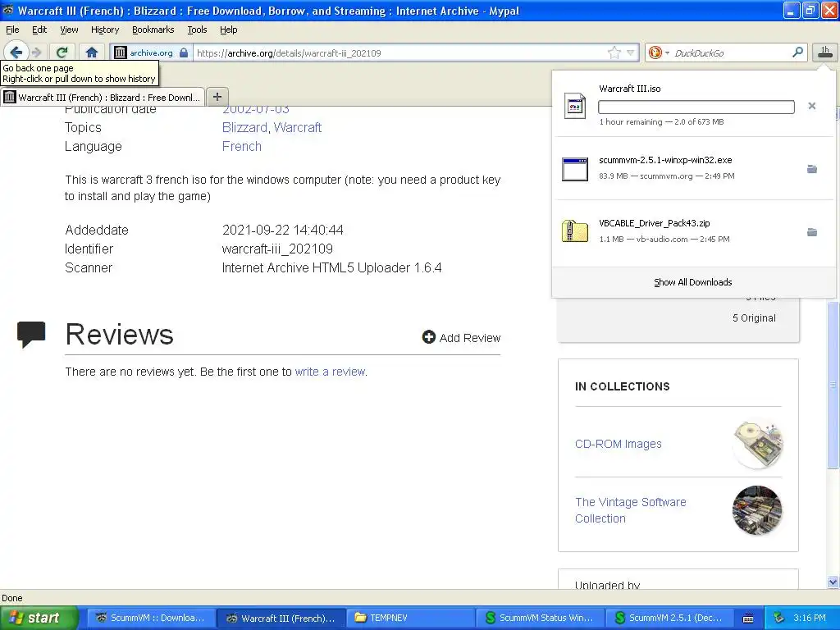Screen dimensions: 840x630
Task: Go to the Home page
Action: click(92, 52)
